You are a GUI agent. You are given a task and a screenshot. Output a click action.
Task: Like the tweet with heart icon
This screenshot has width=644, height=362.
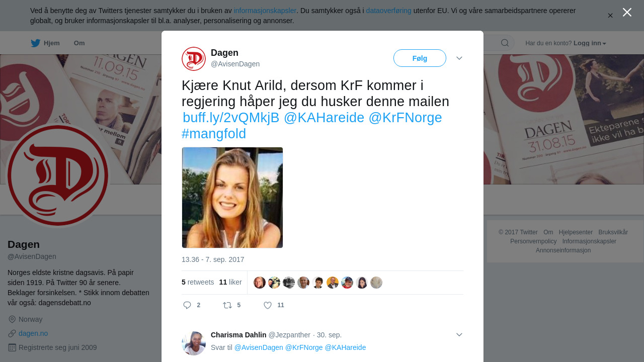(268, 305)
